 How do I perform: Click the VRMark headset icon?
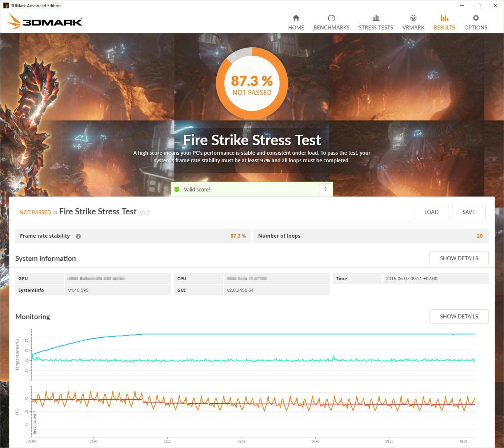(413, 18)
